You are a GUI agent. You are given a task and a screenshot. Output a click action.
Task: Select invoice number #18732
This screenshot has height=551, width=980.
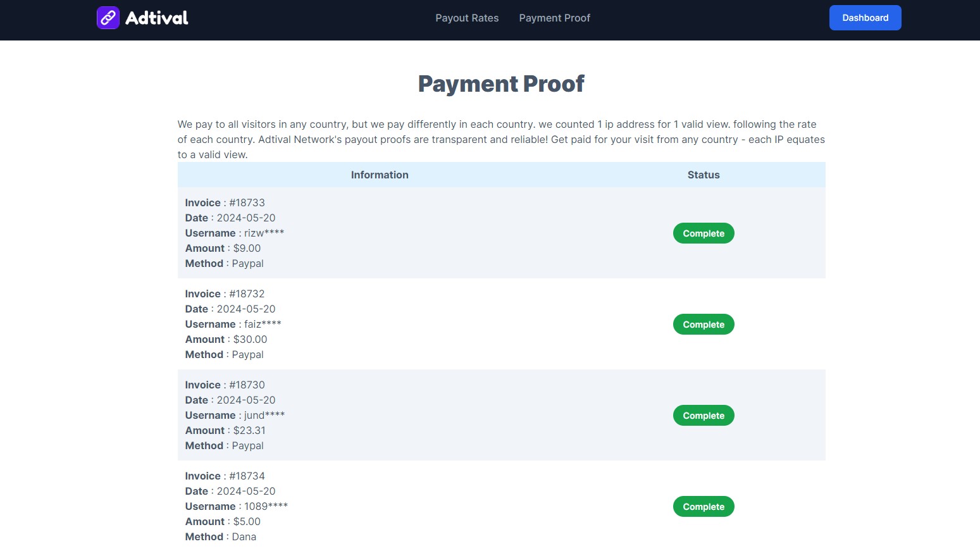click(x=247, y=294)
